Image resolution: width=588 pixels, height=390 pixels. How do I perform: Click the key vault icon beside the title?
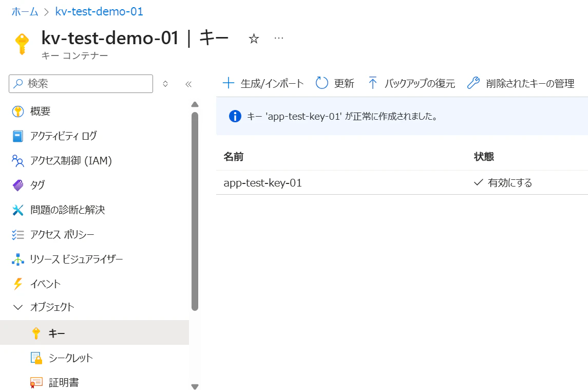click(x=22, y=44)
